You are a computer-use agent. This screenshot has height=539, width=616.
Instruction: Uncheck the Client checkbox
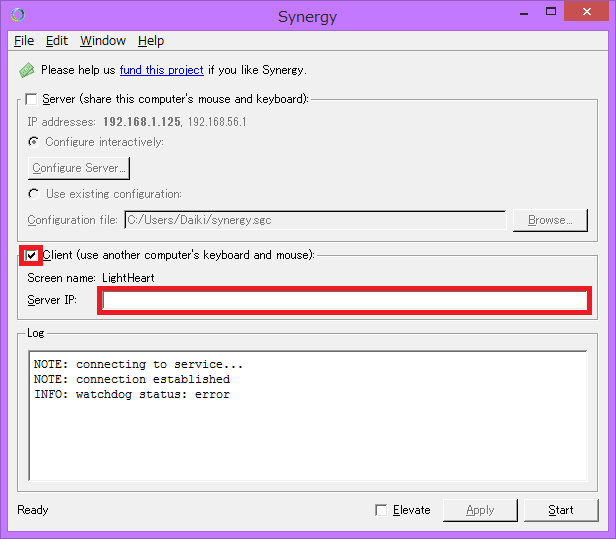click(x=31, y=255)
